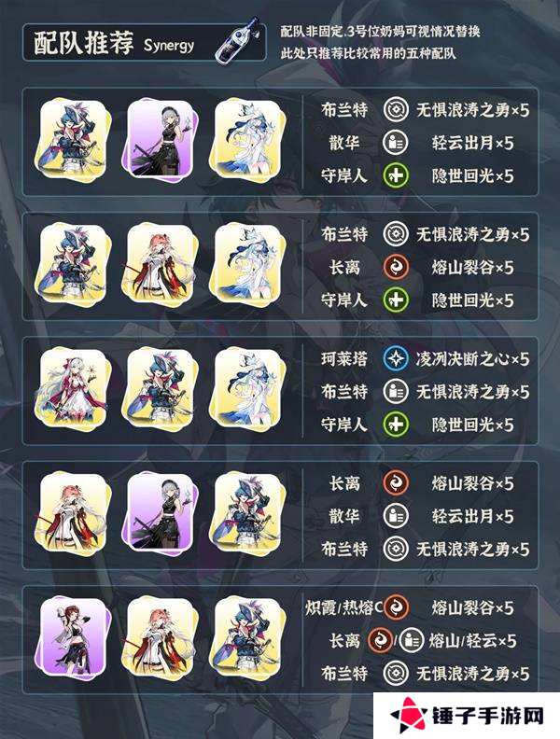The image size is (560, 739).
Task: Click the red star logo of 锤子手游网
Action: point(408,716)
